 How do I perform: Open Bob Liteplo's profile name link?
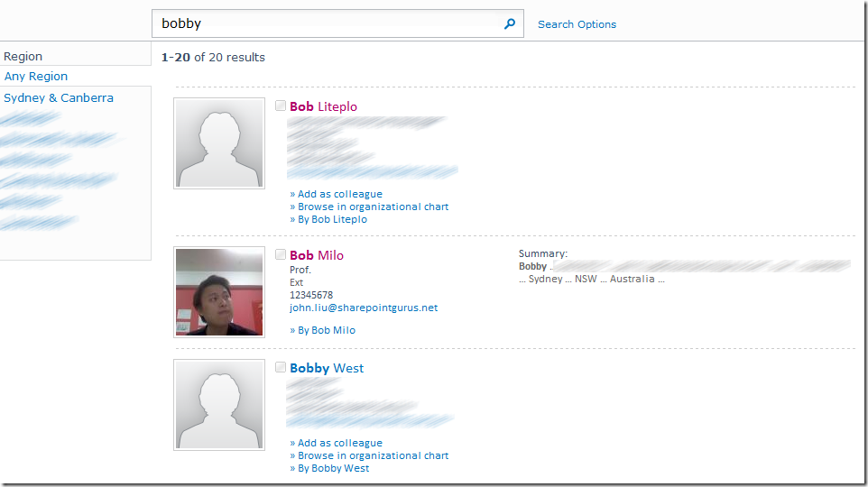[x=323, y=106]
